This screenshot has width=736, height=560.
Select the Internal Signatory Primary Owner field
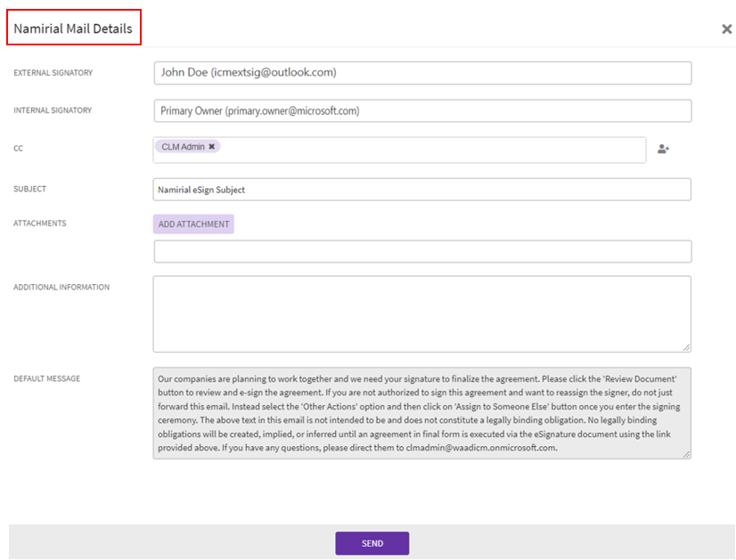(x=422, y=111)
